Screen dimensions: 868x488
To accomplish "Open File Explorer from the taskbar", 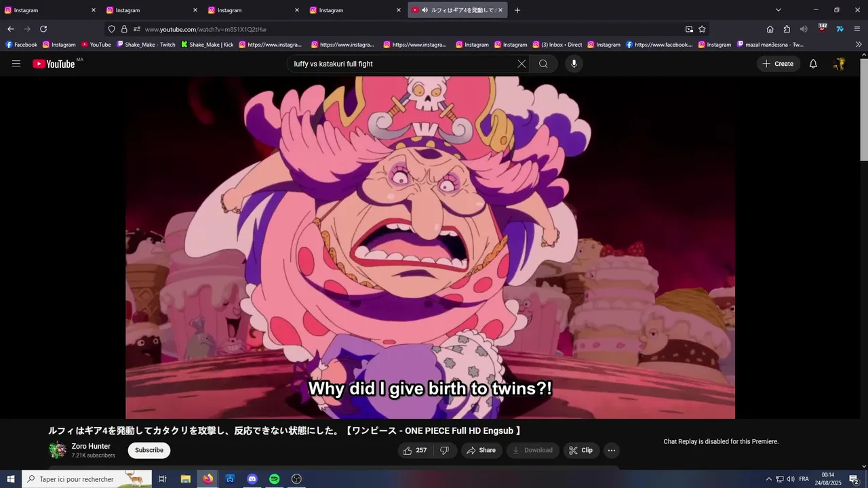I will (185, 479).
